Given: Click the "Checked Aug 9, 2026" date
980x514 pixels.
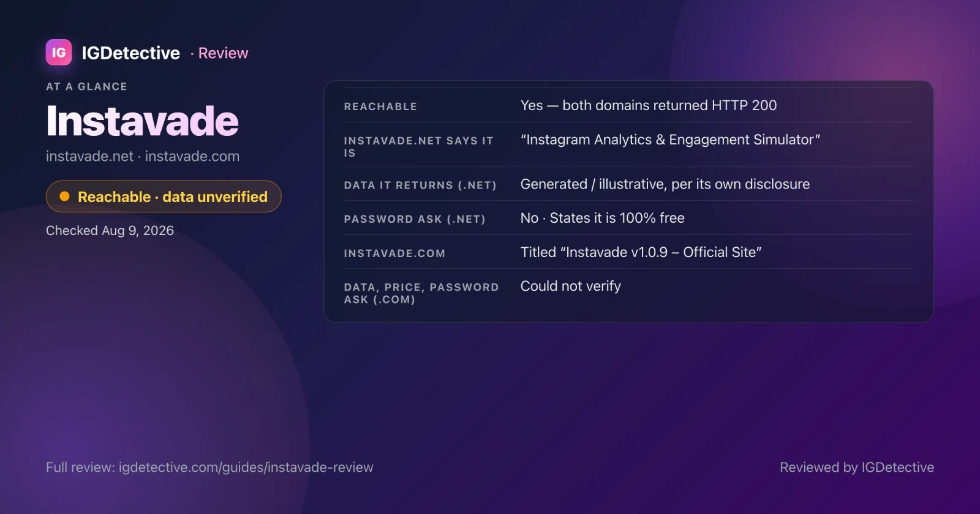Looking at the screenshot, I should tap(110, 231).
